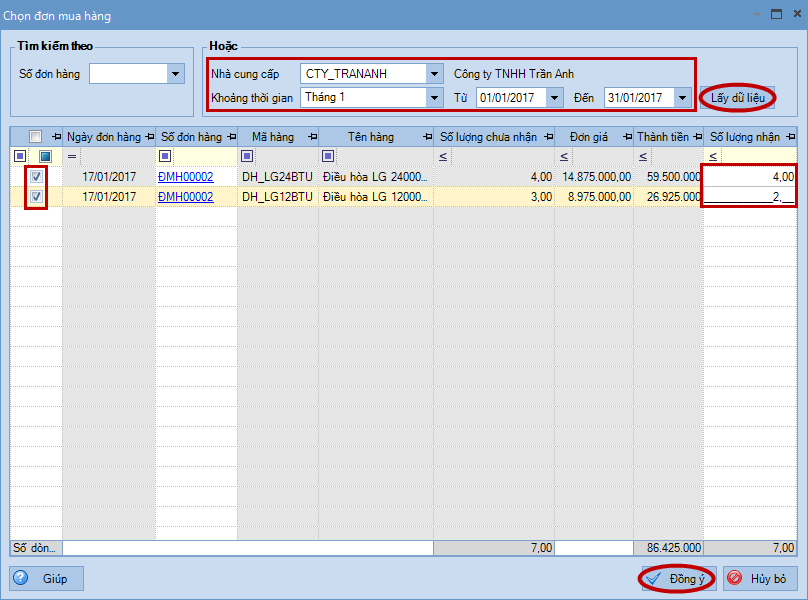Open the first ĐMH00002 order link

[x=186, y=177]
